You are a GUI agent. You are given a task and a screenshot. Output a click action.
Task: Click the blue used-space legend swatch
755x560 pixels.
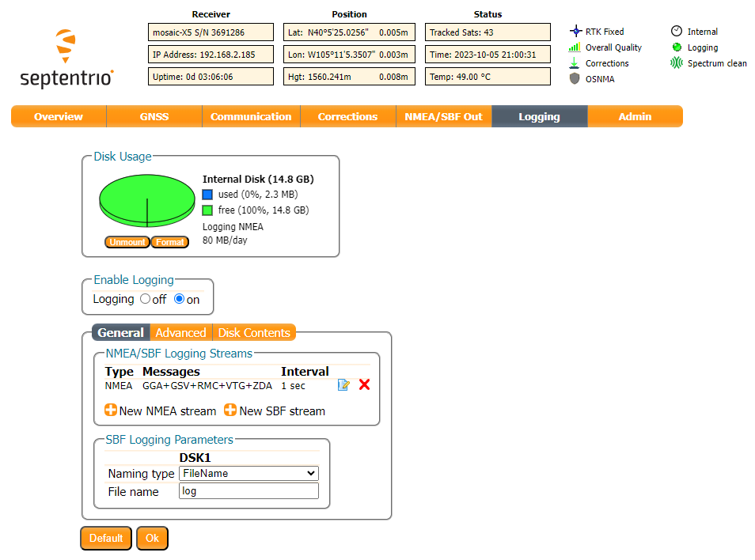tap(207, 195)
